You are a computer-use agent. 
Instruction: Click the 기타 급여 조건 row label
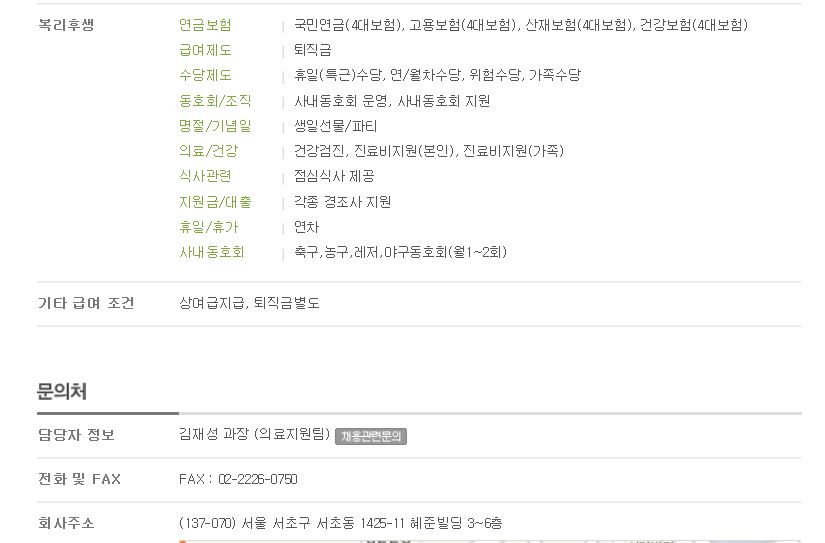tap(86, 303)
